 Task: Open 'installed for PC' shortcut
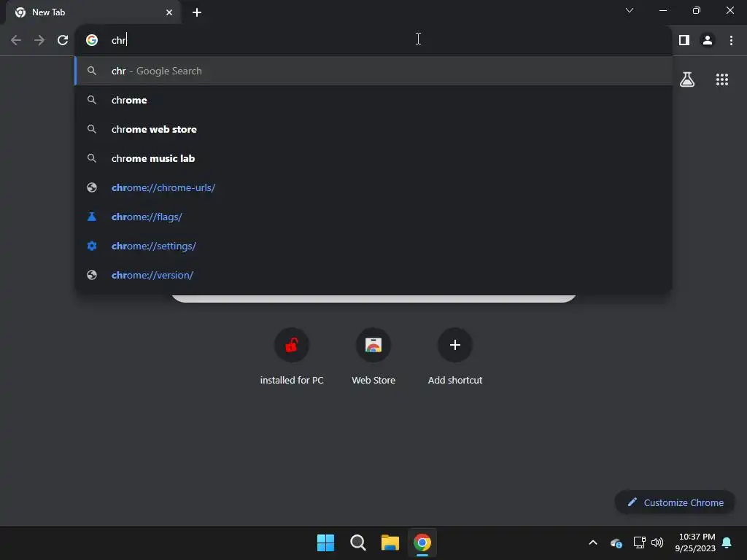tap(292, 356)
